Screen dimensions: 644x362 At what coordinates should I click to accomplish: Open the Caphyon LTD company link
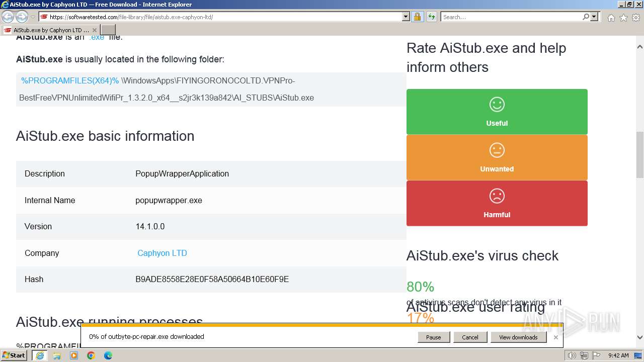click(x=162, y=253)
